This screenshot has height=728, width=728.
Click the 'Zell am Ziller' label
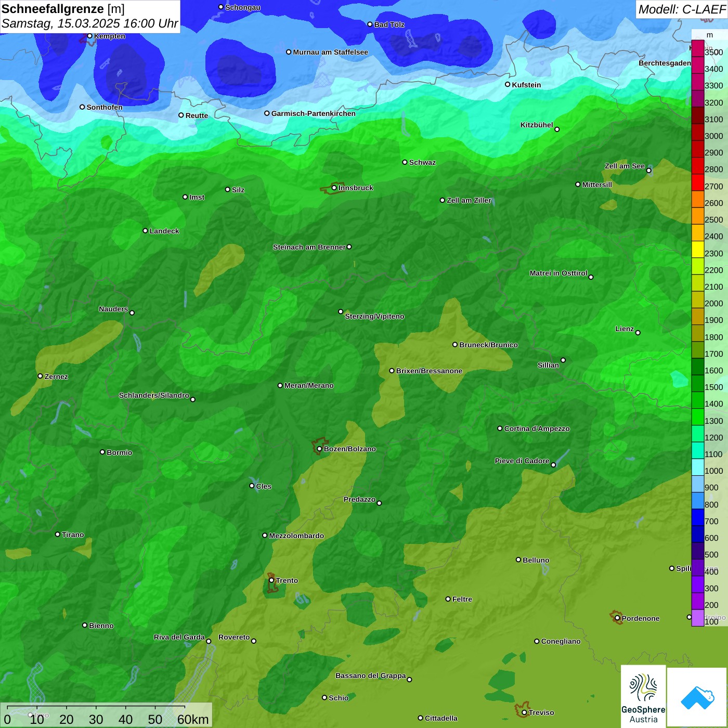pos(469,200)
